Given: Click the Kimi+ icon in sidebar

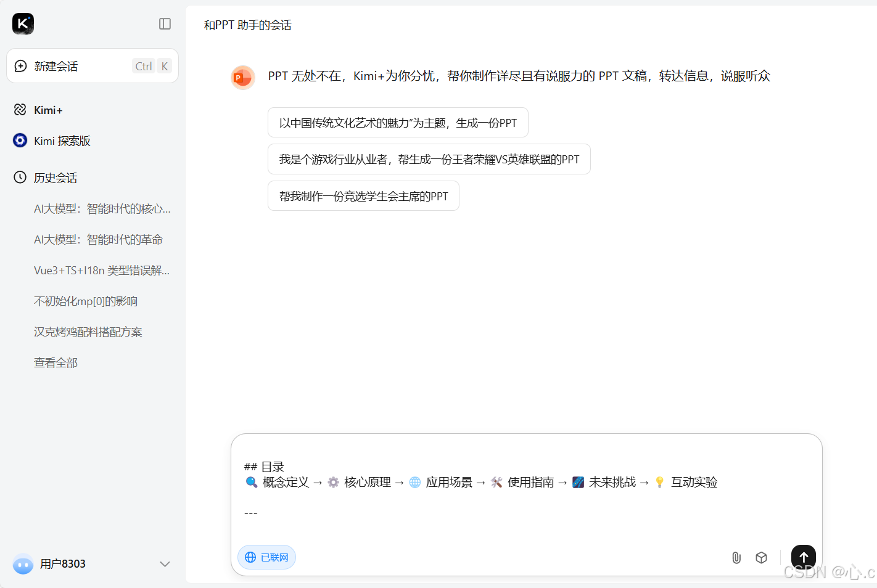Looking at the screenshot, I should click(x=20, y=110).
